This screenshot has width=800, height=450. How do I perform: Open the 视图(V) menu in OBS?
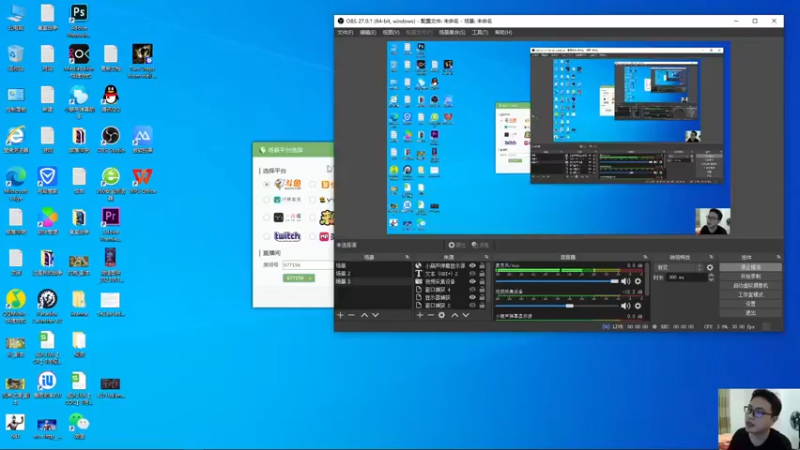(x=391, y=32)
